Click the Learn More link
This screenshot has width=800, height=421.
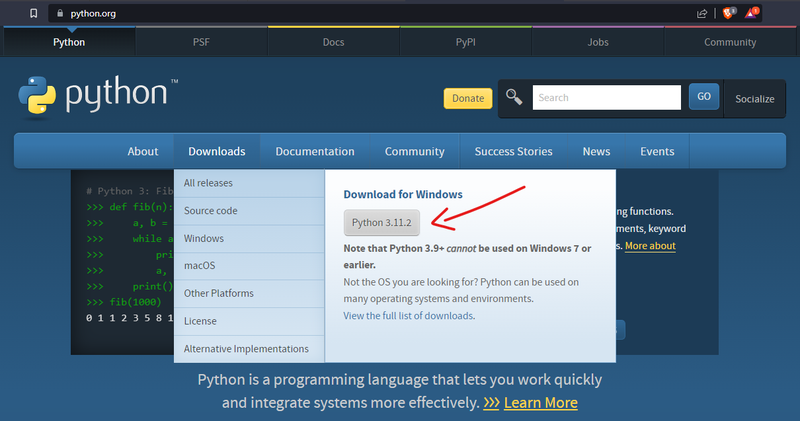(x=541, y=403)
